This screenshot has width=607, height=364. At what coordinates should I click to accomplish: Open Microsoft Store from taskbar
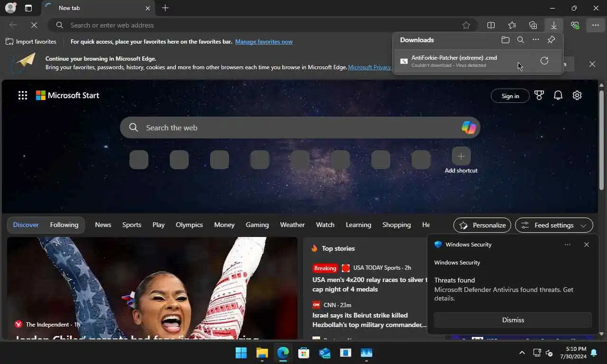click(304, 353)
